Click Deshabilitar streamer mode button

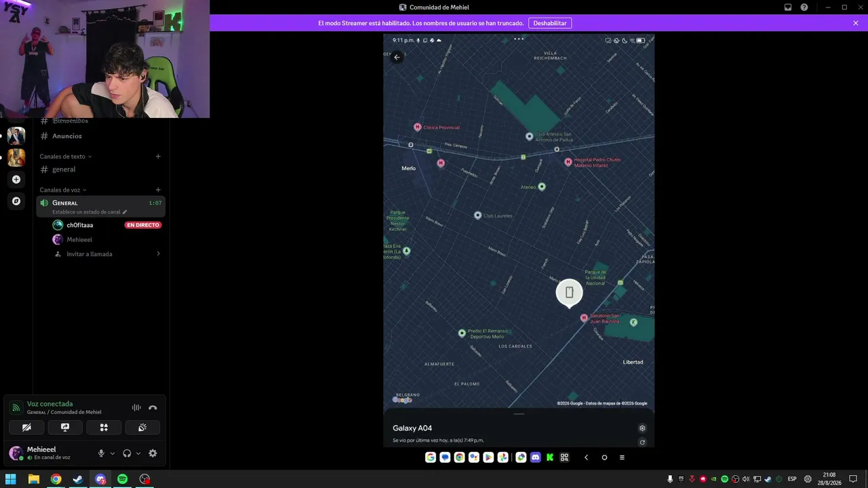[550, 23]
